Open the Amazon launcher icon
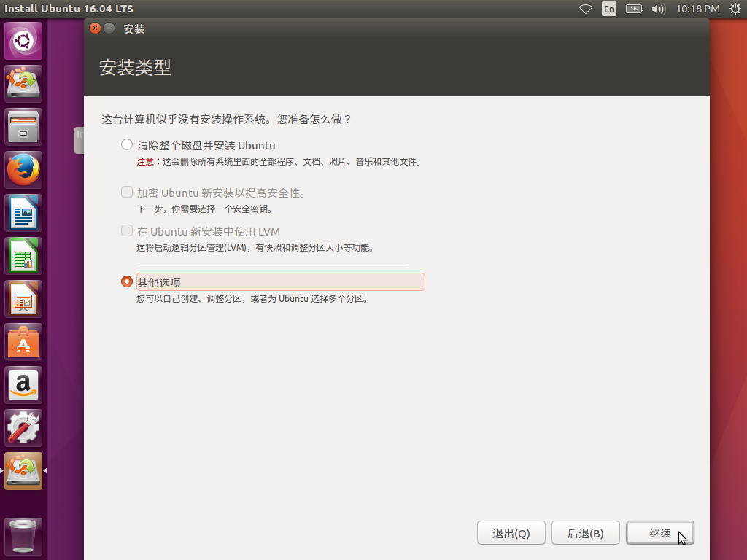 pyautogui.click(x=23, y=385)
